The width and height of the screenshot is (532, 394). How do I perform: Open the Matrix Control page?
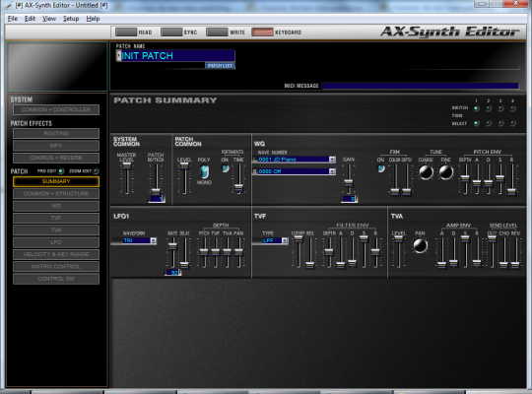pos(56,267)
